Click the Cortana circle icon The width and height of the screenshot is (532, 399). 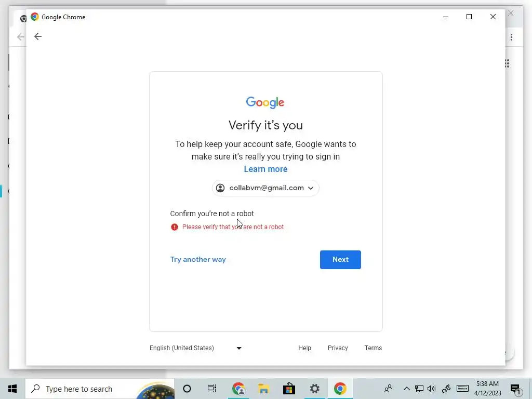point(187,389)
